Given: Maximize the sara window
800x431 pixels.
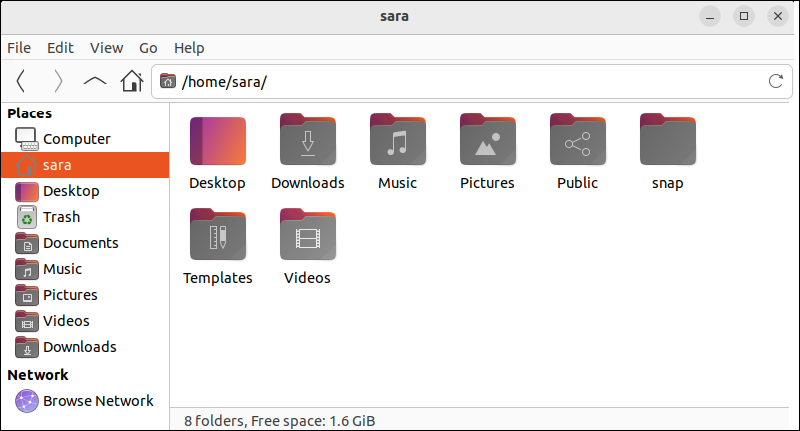Looking at the screenshot, I should (x=744, y=16).
